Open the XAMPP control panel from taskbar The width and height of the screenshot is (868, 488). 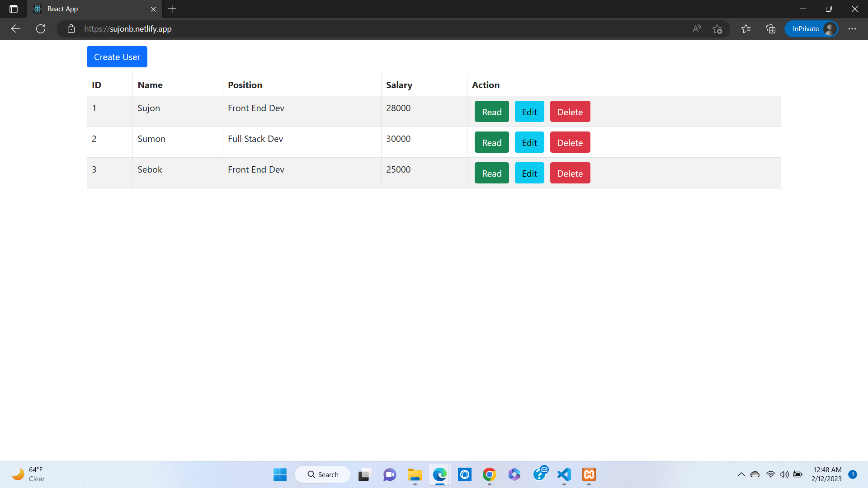(588, 474)
